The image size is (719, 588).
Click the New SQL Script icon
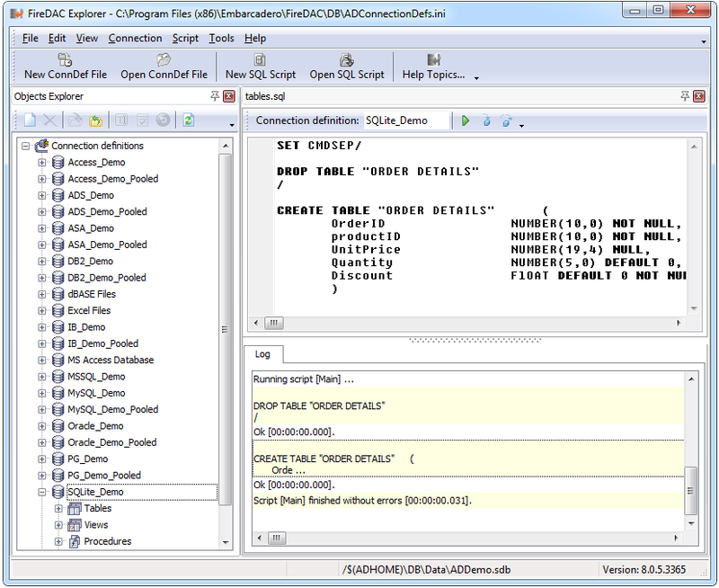(260, 59)
